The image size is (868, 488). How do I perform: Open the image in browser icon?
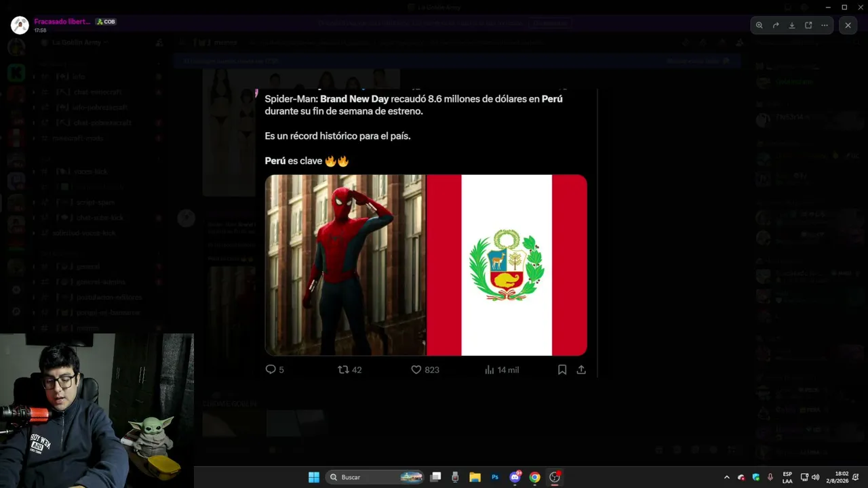click(808, 26)
